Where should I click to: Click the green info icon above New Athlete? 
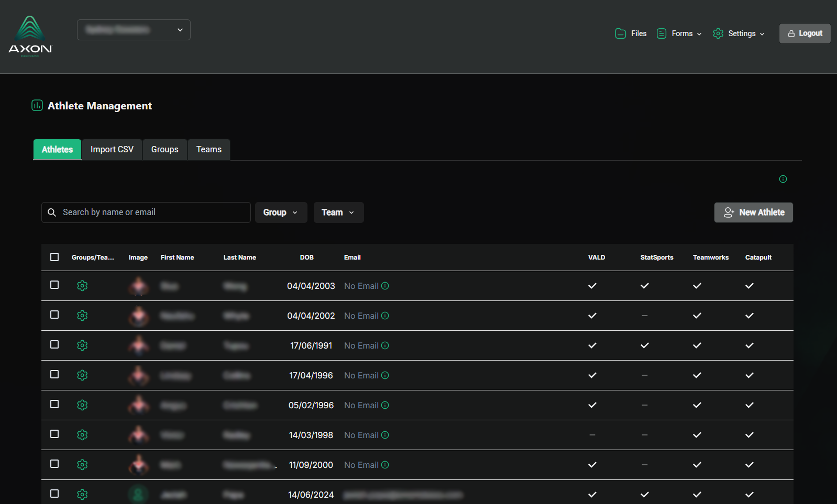783,179
